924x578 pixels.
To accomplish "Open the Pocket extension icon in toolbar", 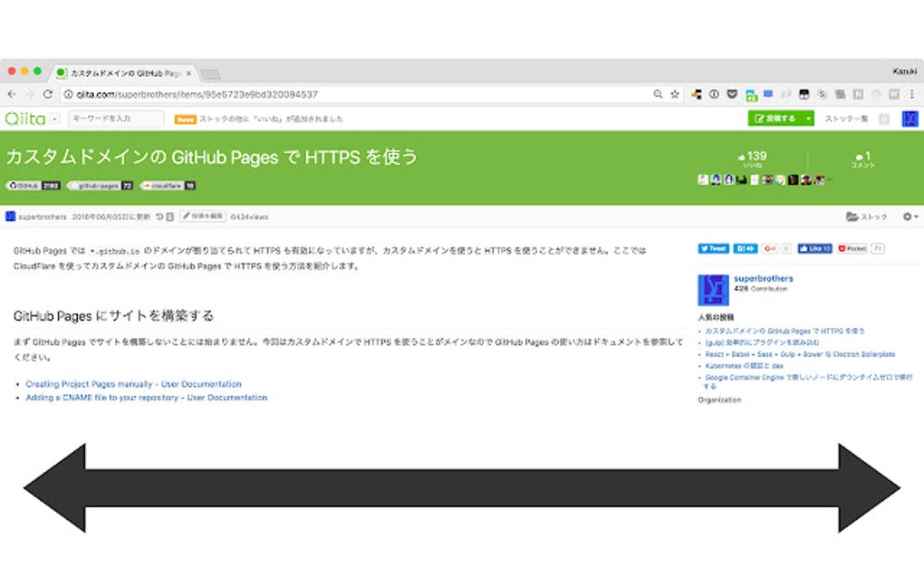I will tap(732, 94).
